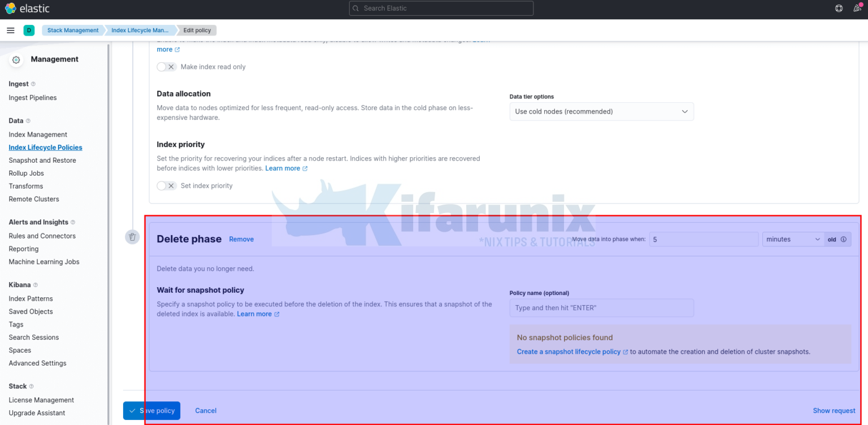
Task: Open Advanced Settings in sidebar
Action: click(x=38, y=363)
